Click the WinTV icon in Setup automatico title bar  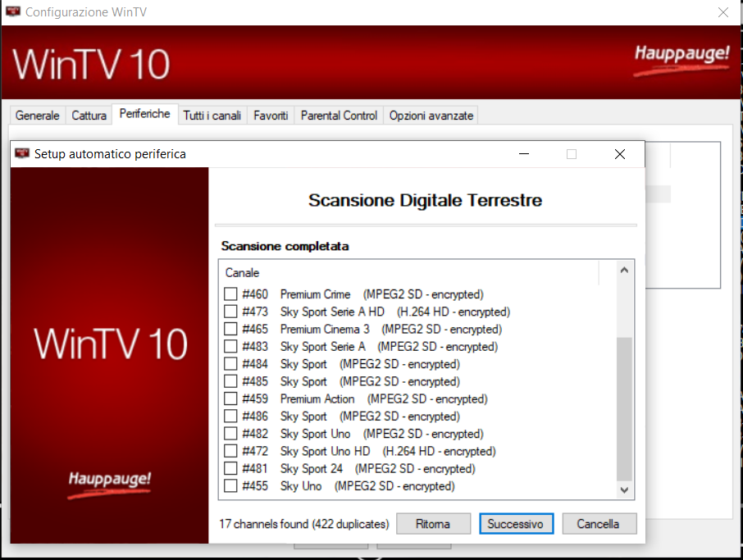pos(22,153)
